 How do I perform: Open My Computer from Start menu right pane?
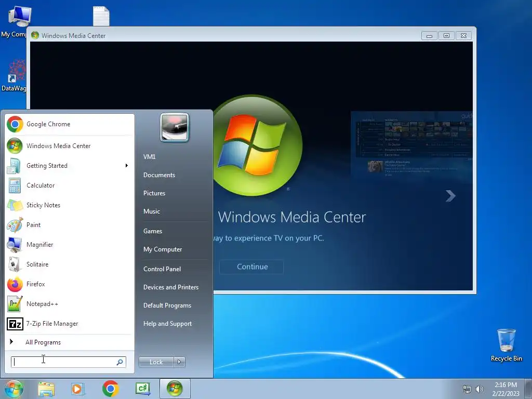(163, 249)
